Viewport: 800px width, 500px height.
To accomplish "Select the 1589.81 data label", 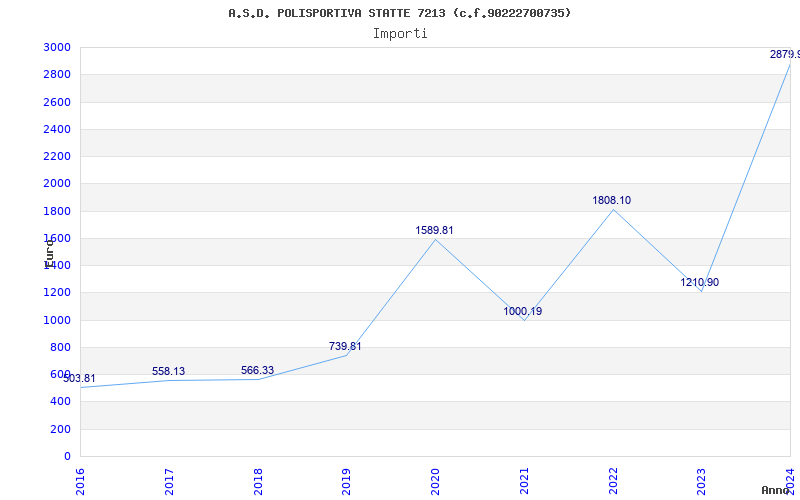I will (x=434, y=230).
